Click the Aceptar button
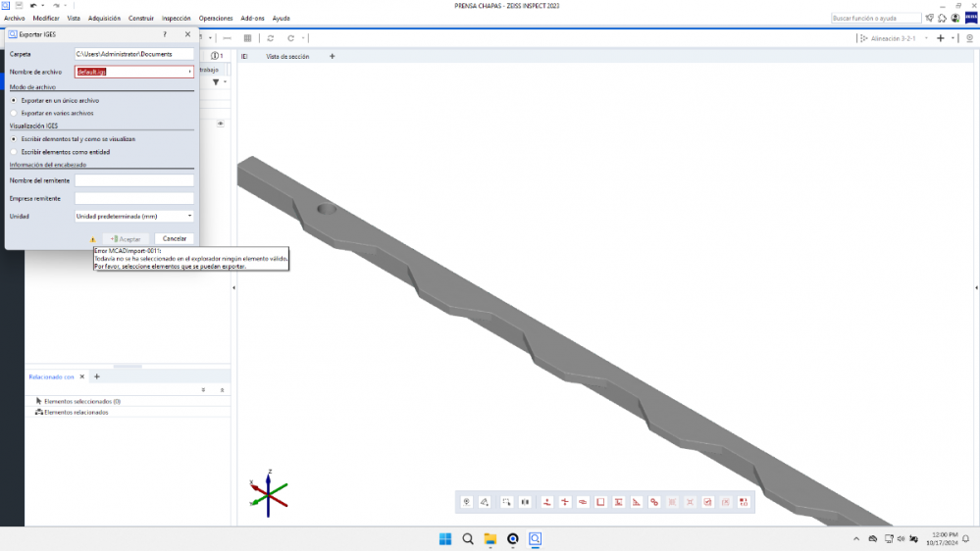980x551 pixels. pos(127,238)
